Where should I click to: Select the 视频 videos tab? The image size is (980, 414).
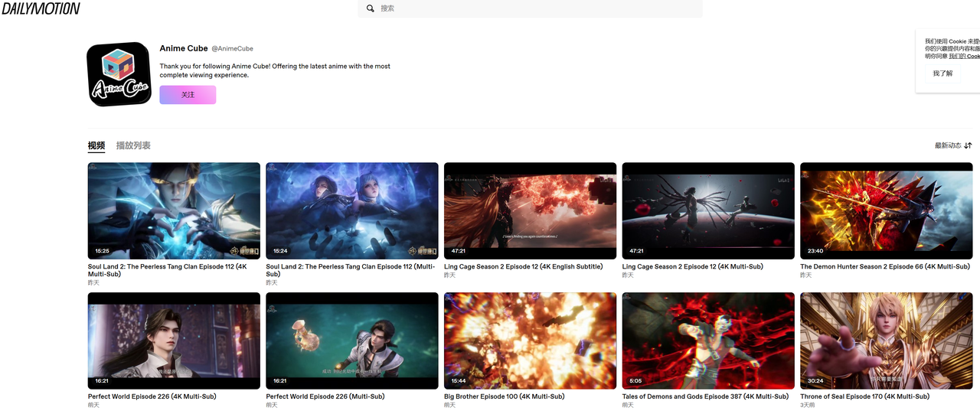tap(96, 145)
